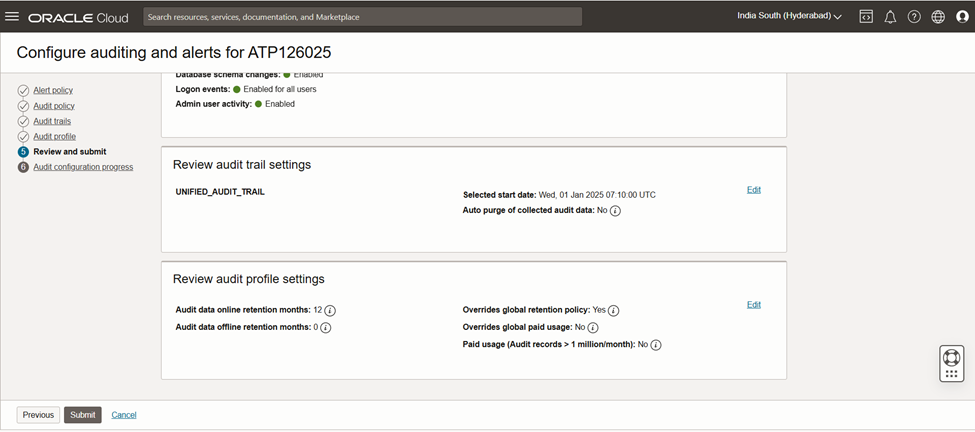Viewport: 975px width, 432px height.
Task: Click the search resources and services field
Action: pyautogui.click(x=363, y=17)
